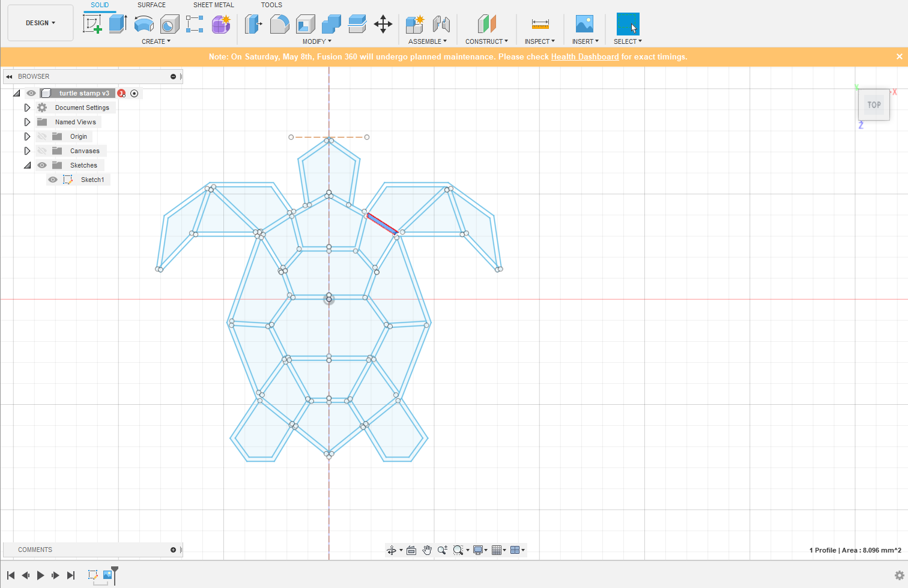Screen dimensions: 908x588
Task: Click the Viewports layout icon
Action: coord(515,550)
